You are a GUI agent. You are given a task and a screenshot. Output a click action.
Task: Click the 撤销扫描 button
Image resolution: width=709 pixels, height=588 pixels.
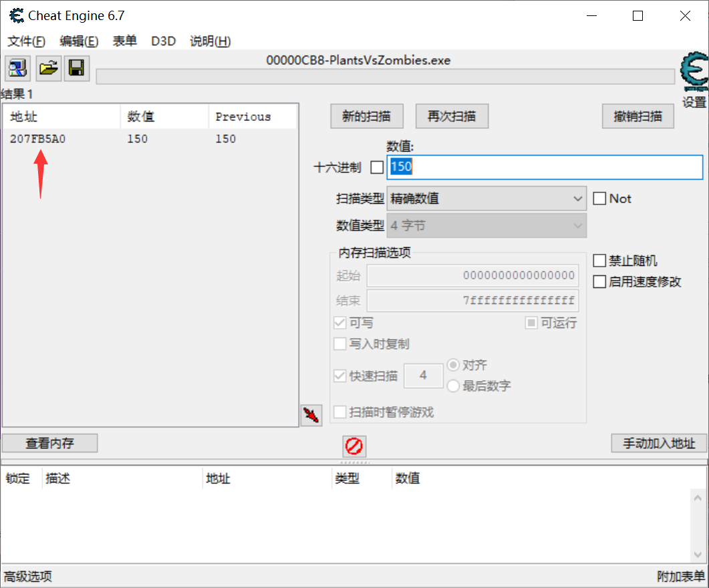pyautogui.click(x=638, y=117)
